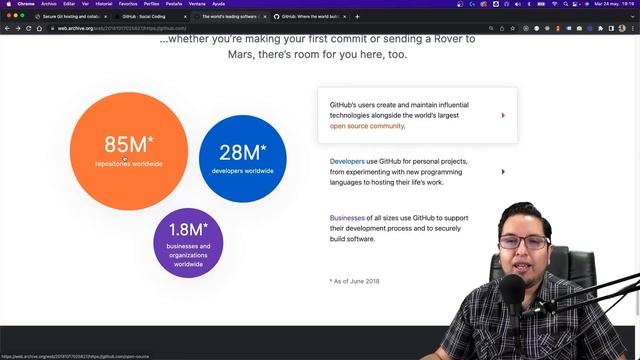This screenshot has height=360, width=640.
Task: Share this page from the address bar
Action: pyautogui.click(x=502, y=29)
